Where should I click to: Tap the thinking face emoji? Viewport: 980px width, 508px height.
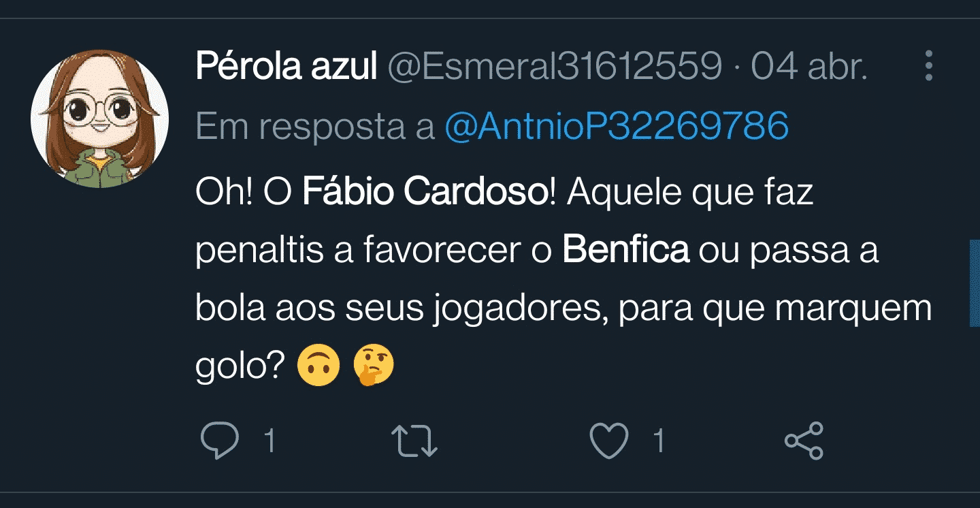click(x=373, y=368)
